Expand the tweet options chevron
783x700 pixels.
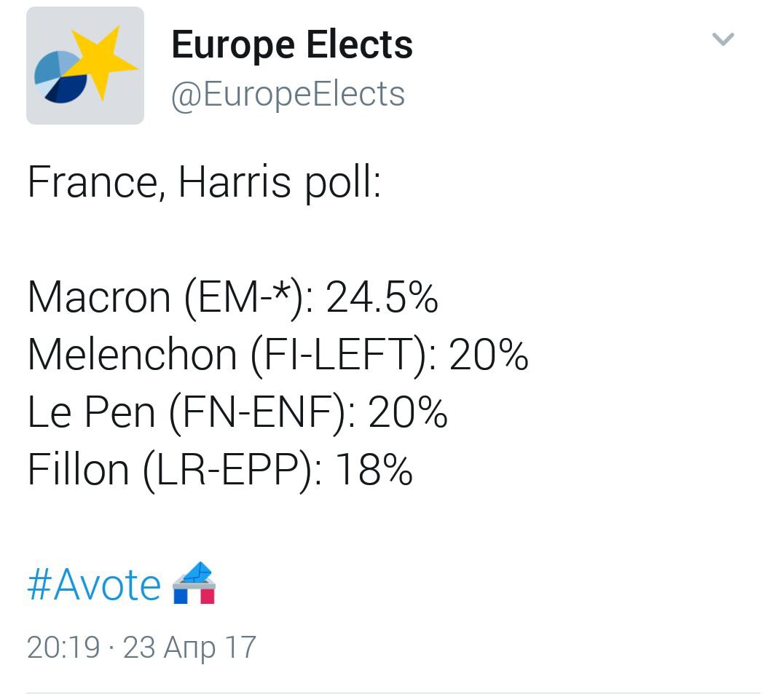pos(723,39)
